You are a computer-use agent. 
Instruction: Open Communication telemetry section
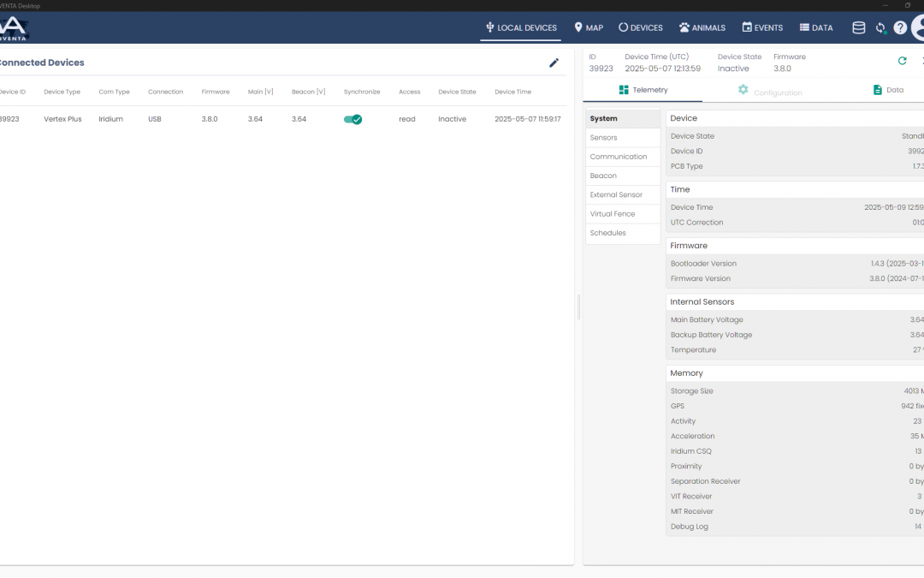618,157
